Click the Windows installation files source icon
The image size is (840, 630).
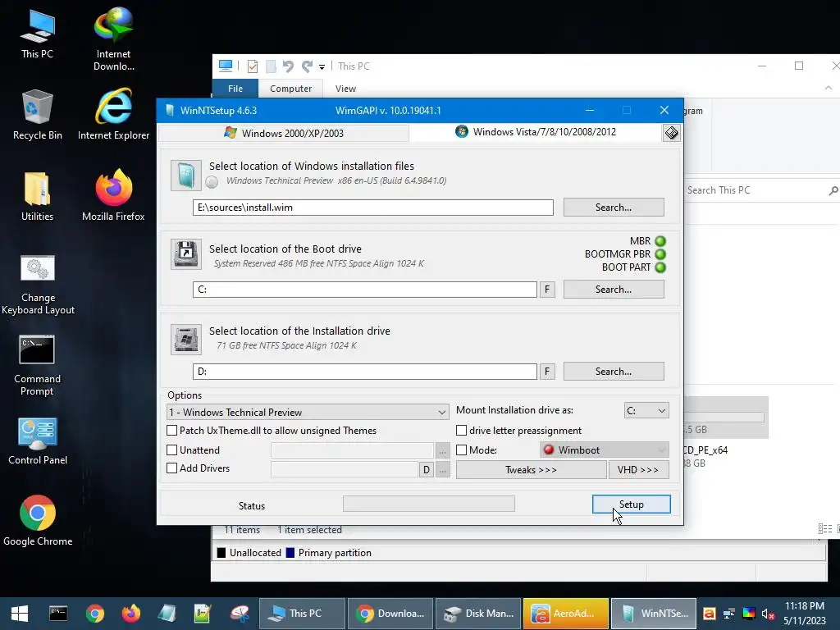click(186, 176)
